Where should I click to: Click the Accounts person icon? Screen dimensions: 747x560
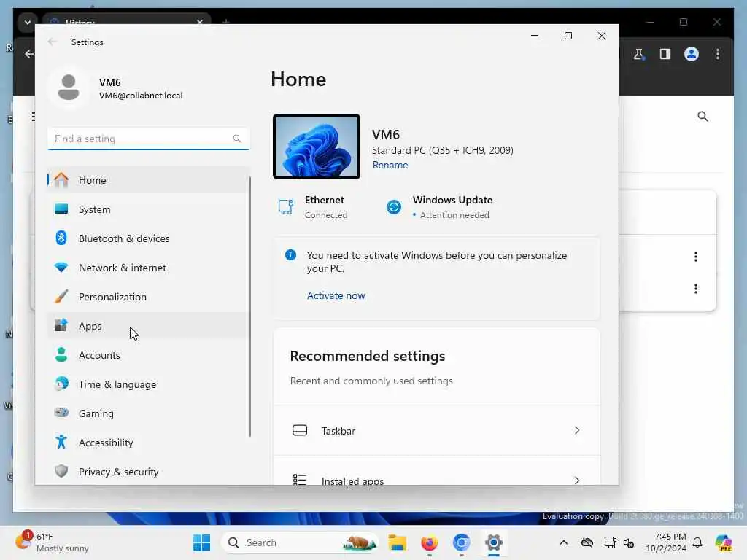pos(61,354)
